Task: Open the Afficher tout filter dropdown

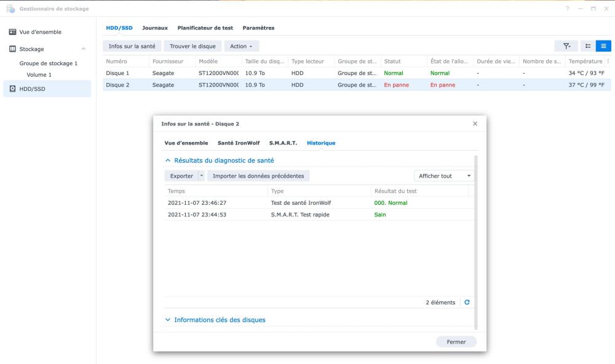Action: (444, 176)
